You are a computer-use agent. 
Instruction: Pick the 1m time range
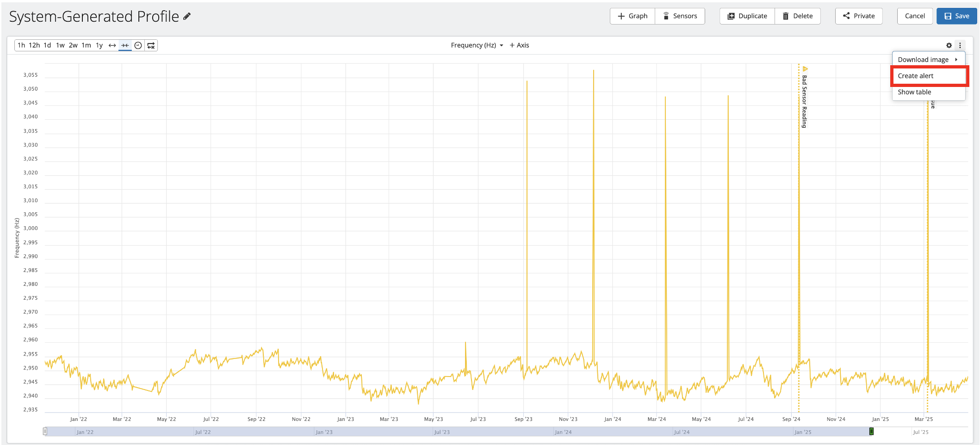pos(86,45)
